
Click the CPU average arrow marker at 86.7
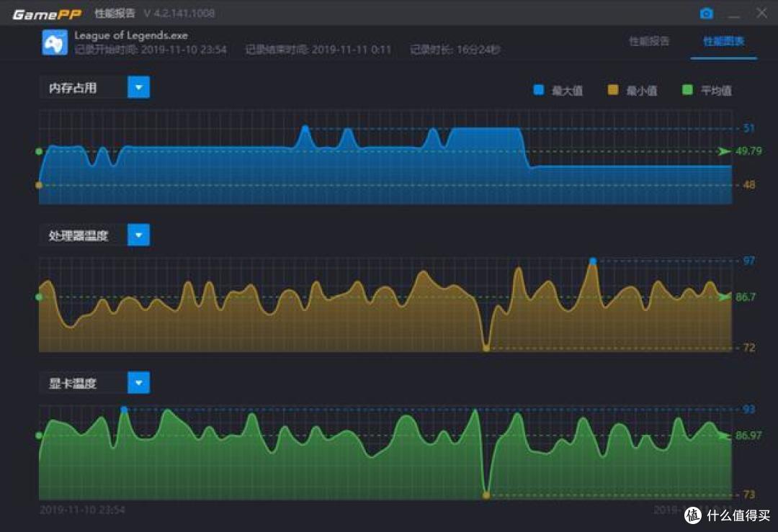[725, 297]
